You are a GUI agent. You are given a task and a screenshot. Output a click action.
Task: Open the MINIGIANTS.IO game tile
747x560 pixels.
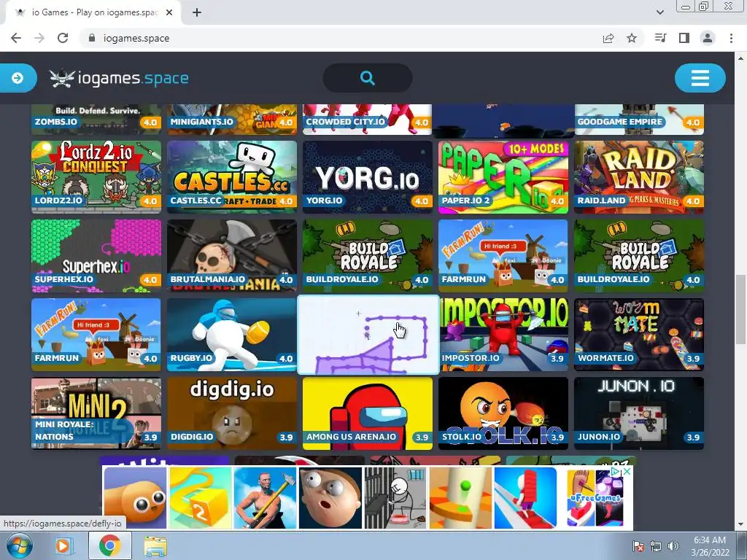tap(231, 119)
